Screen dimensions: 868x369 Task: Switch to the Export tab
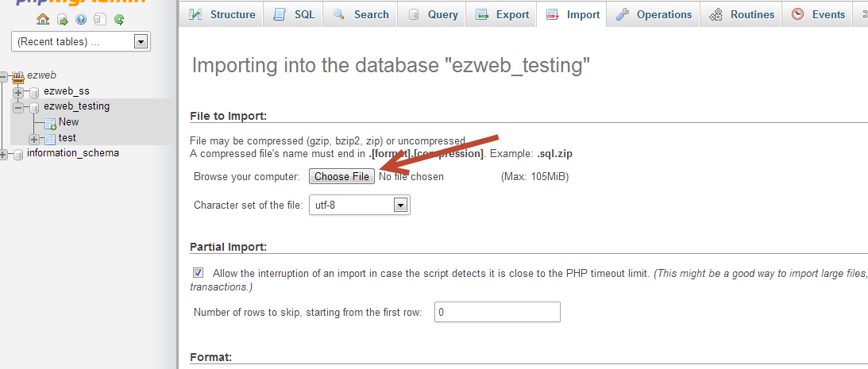[x=503, y=14]
